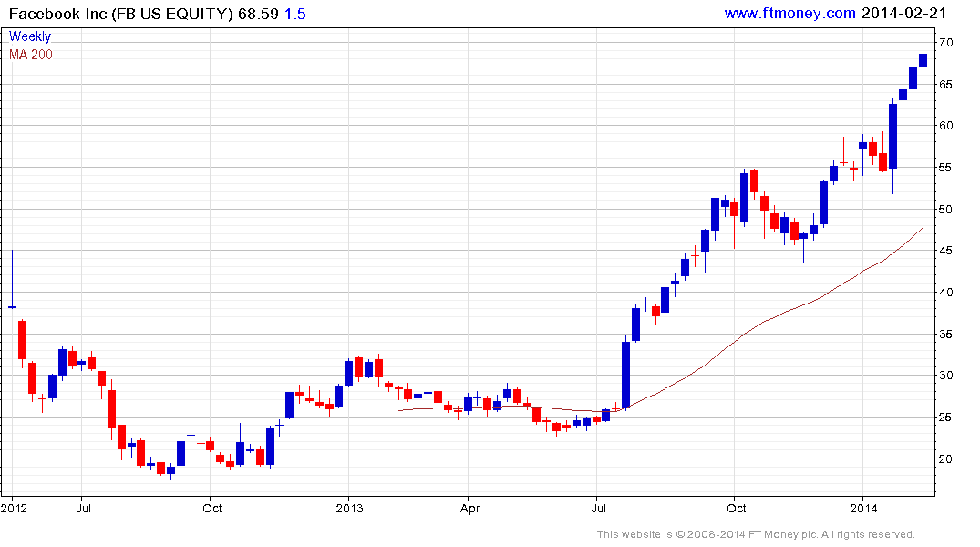The width and height of the screenshot is (980, 547).
Task: Click the 2012 date axis label
Action: coord(14,508)
